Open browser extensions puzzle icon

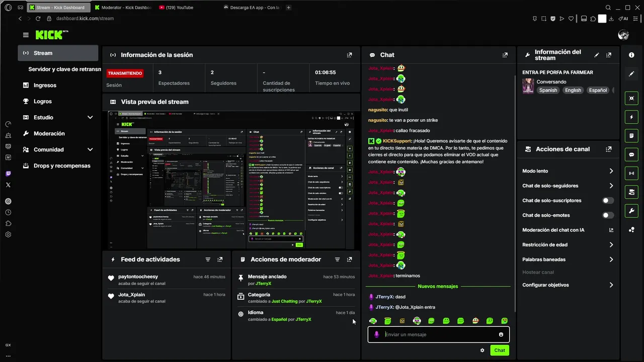click(x=593, y=19)
